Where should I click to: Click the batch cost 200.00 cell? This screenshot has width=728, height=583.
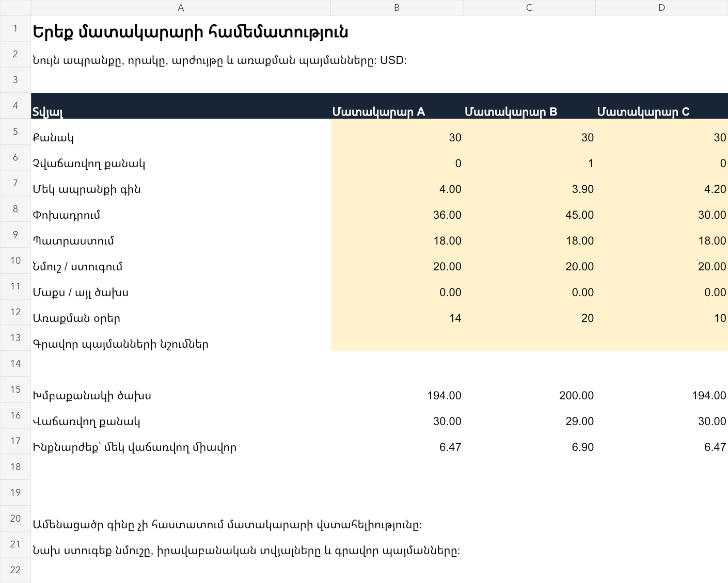point(529,390)
